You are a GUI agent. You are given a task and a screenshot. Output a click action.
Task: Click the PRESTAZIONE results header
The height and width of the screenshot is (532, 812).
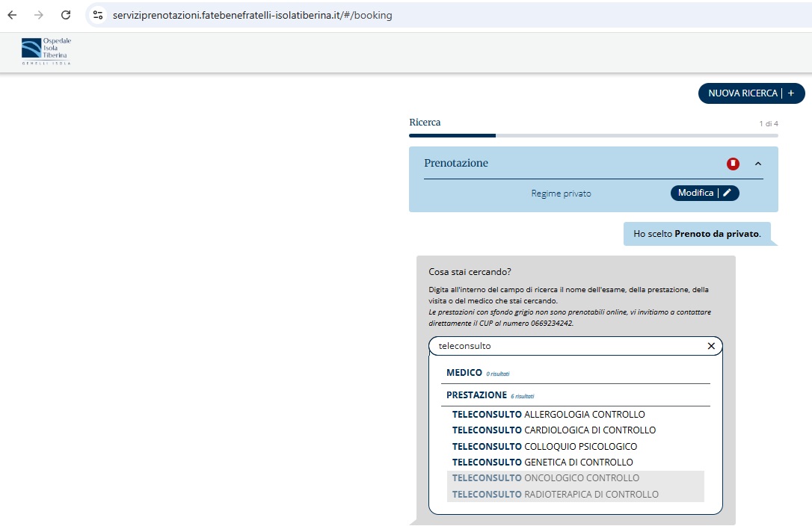coord(476,395)
